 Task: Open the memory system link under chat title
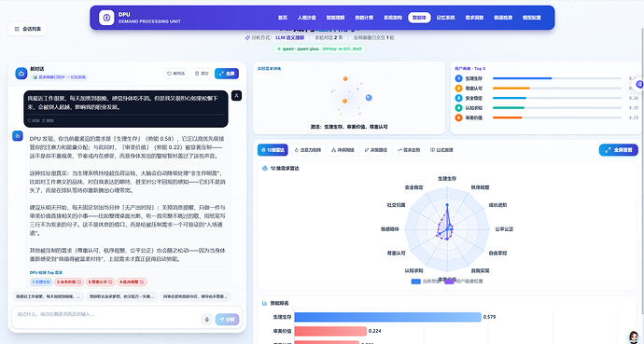click(59, 77)
